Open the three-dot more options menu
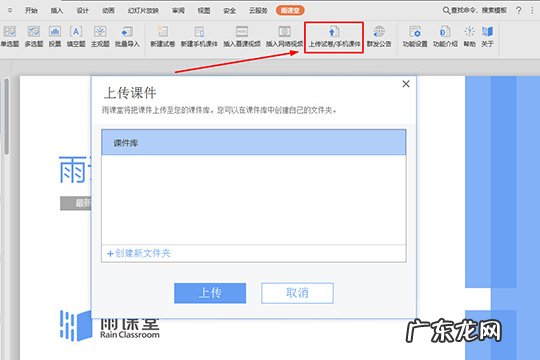 click(532, 10)
